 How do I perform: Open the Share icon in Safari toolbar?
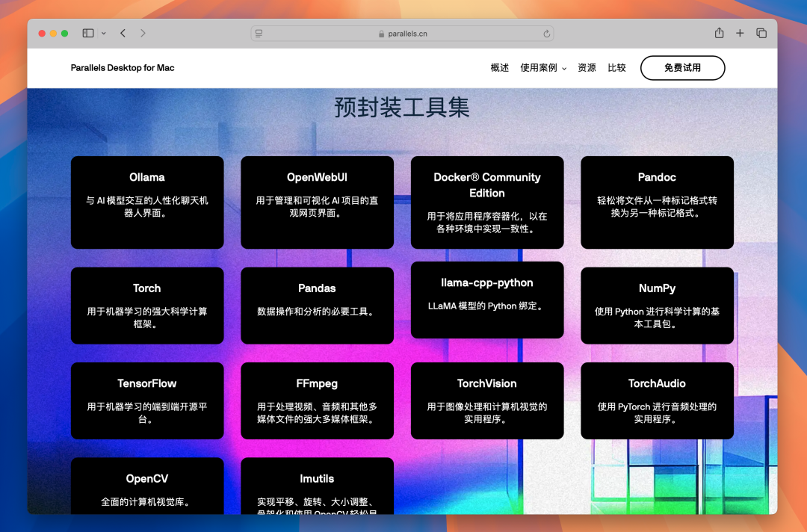tap(719, 33)
